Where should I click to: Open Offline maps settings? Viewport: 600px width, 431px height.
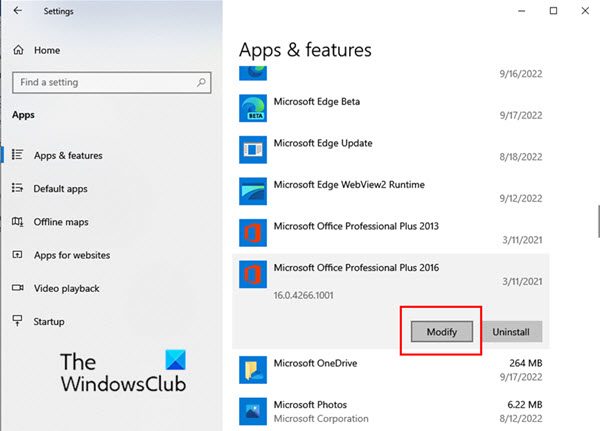61,222
